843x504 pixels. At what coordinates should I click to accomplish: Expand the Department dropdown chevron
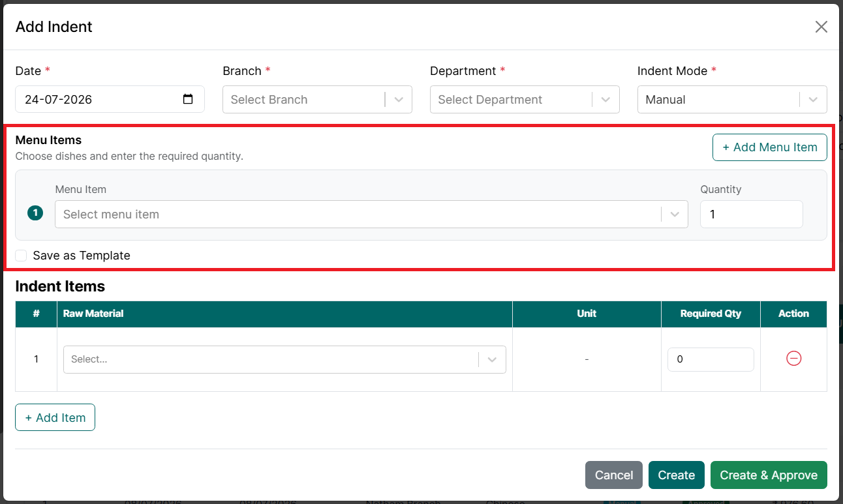tap(606, 100)
